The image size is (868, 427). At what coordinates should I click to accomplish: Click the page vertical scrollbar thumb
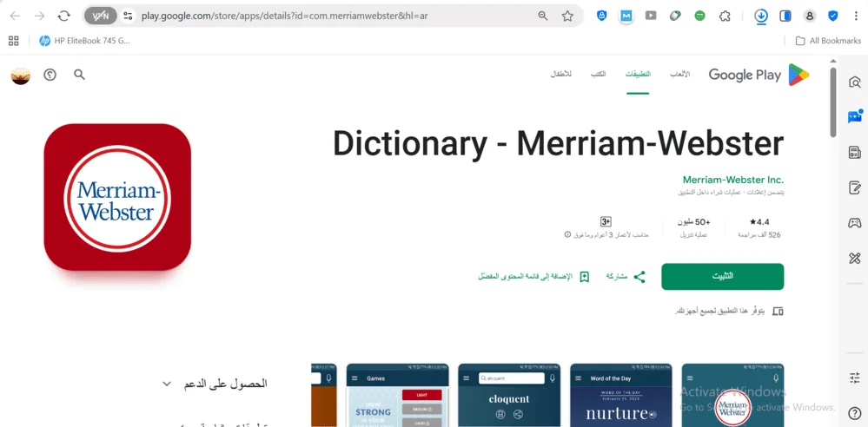[x=833, y=102]
